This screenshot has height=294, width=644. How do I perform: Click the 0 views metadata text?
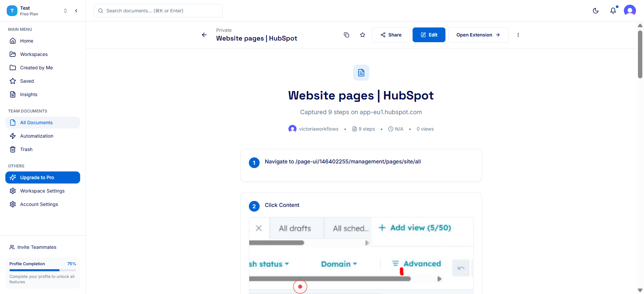click(425, 129)
